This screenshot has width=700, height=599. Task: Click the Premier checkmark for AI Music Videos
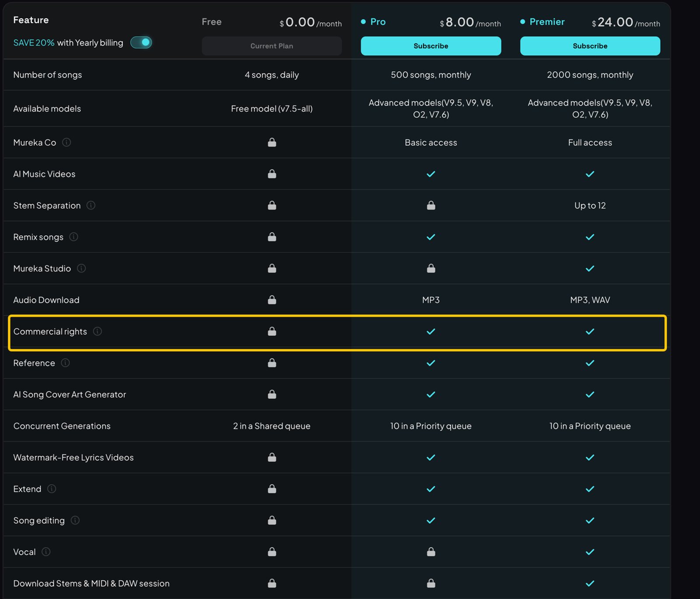click(x=590, y=174)
